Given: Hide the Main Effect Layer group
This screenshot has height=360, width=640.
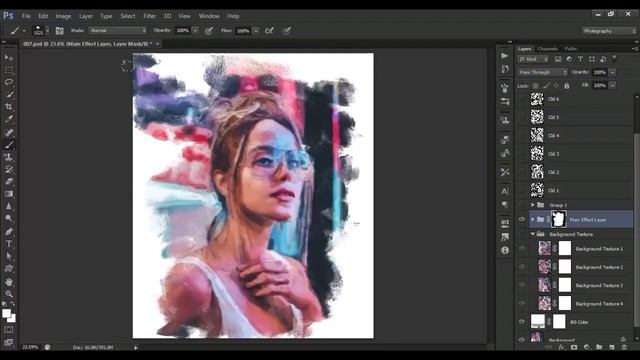Looking at the screenshot, I should tap(522, 220).
